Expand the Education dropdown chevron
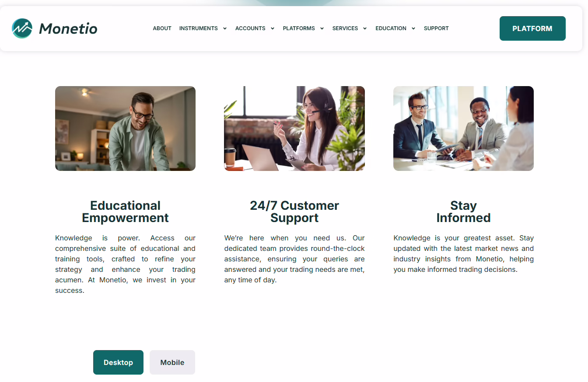This screenshot has height=382, width=588. (x=413, y=28)
